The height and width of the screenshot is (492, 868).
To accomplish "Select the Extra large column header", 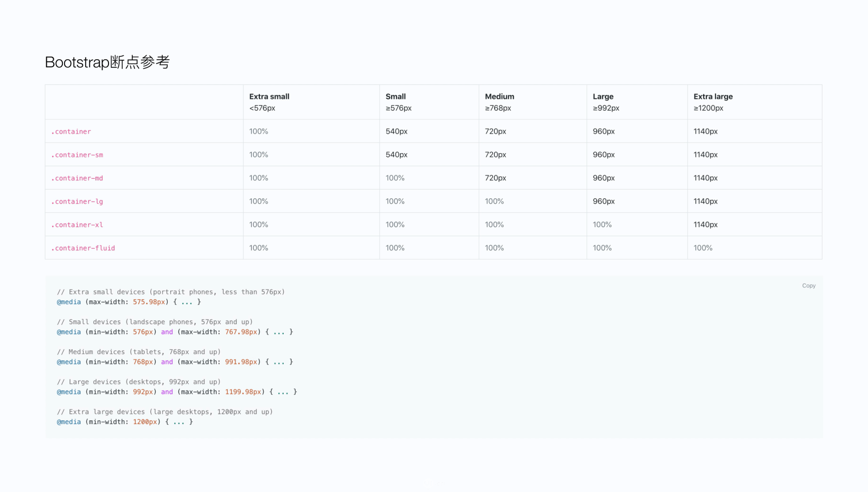I will [713, 97].
